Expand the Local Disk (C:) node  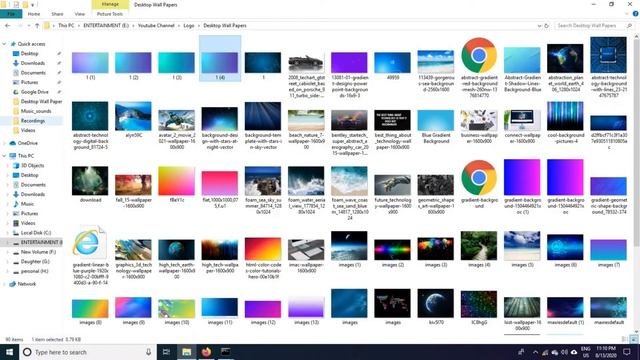(x=8, y=233)
